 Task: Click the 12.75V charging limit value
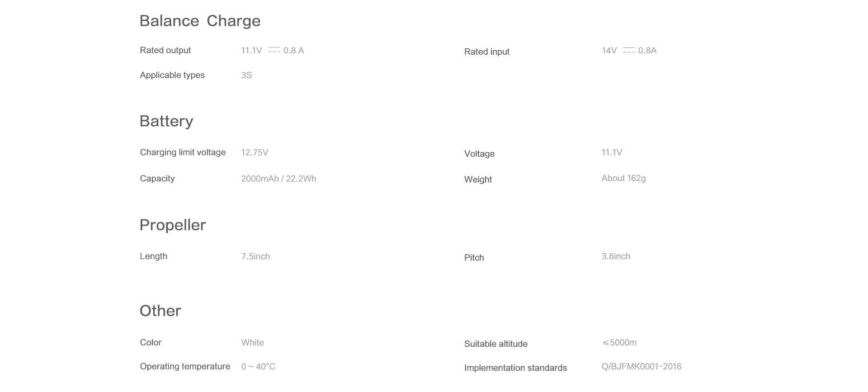[x=255, y=153]
